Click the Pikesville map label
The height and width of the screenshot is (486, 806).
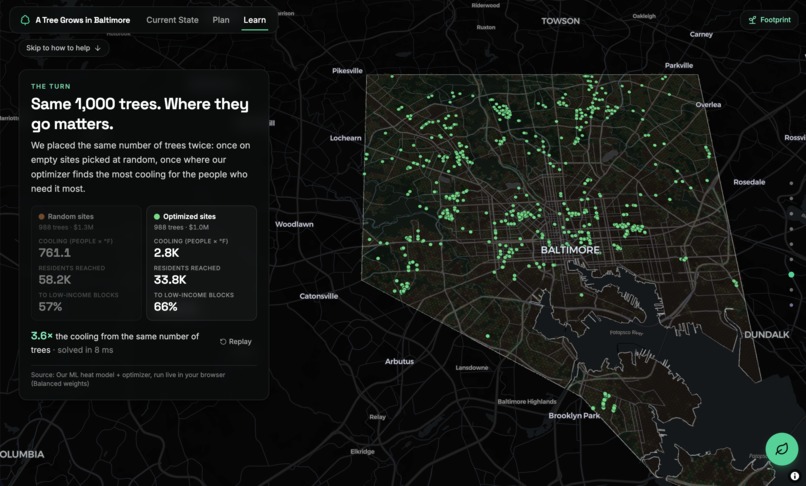(x=347, y=71)
